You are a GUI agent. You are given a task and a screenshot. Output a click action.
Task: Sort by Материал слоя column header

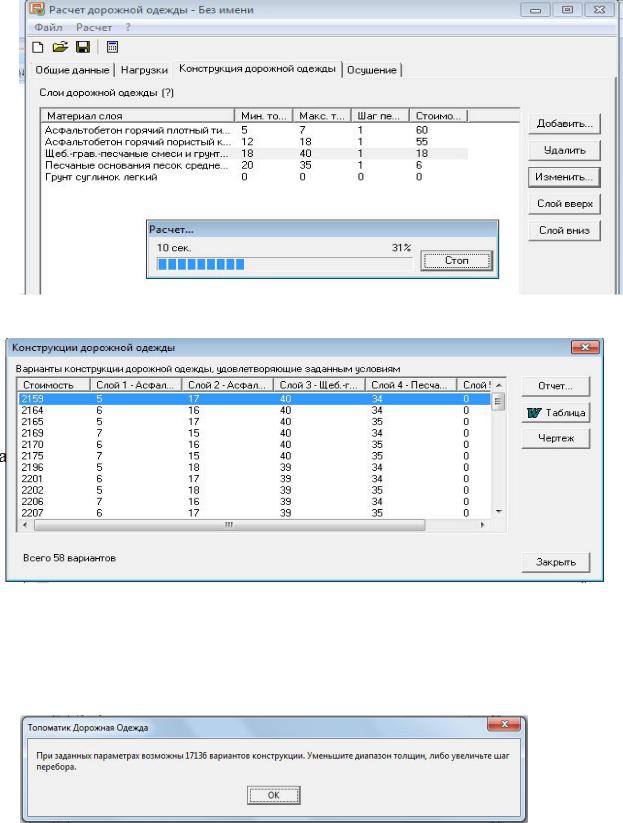pyautogui.click(x=138, y=115)
